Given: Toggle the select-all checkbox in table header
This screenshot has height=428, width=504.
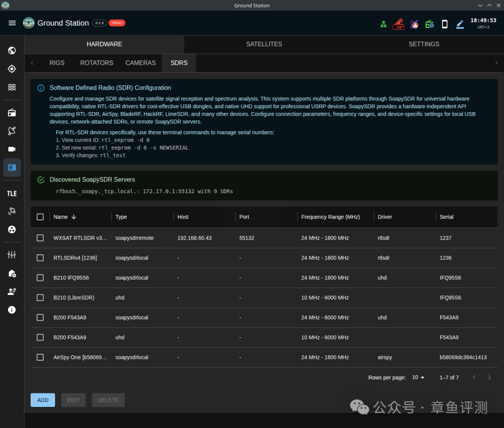Looking at the screenshot, I should (x=40, y=217).
